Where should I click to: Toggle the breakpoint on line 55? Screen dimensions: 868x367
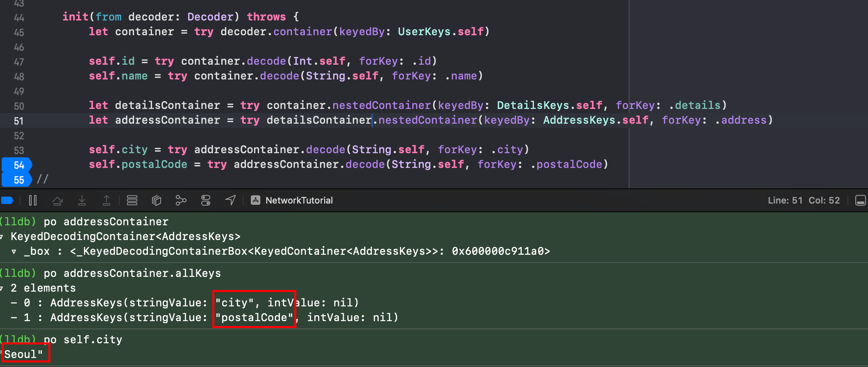click(x=17, y=180)
